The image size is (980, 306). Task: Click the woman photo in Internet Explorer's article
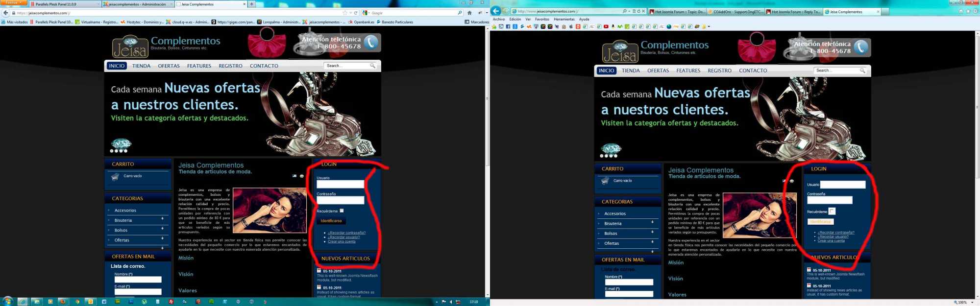click(x=759, y=215)
